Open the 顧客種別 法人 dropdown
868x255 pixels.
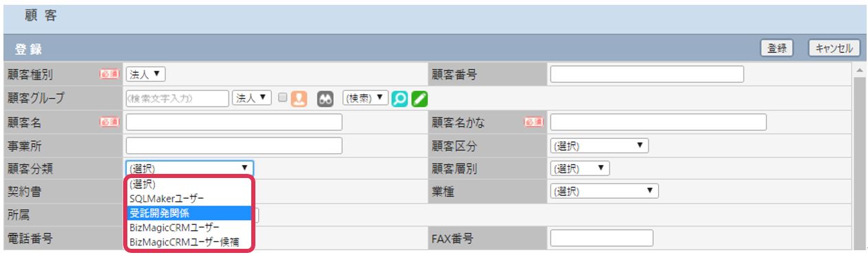tap(146, 74)
